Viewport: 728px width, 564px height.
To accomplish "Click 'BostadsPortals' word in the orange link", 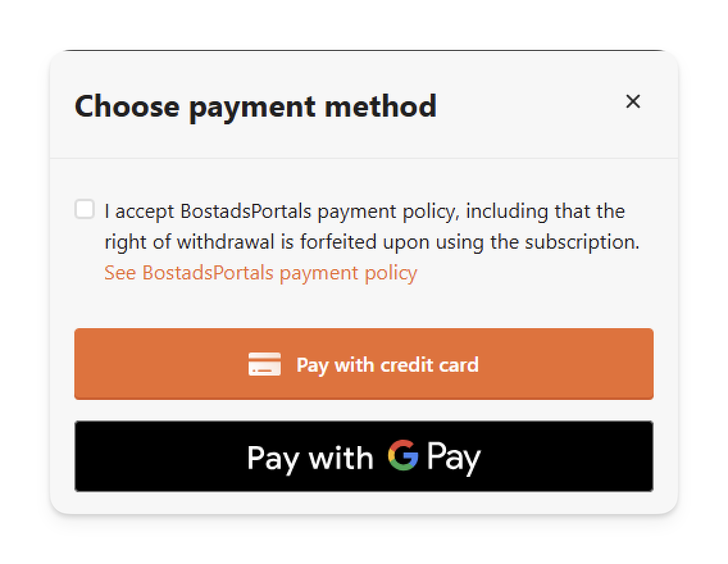I will pos(208,272).
